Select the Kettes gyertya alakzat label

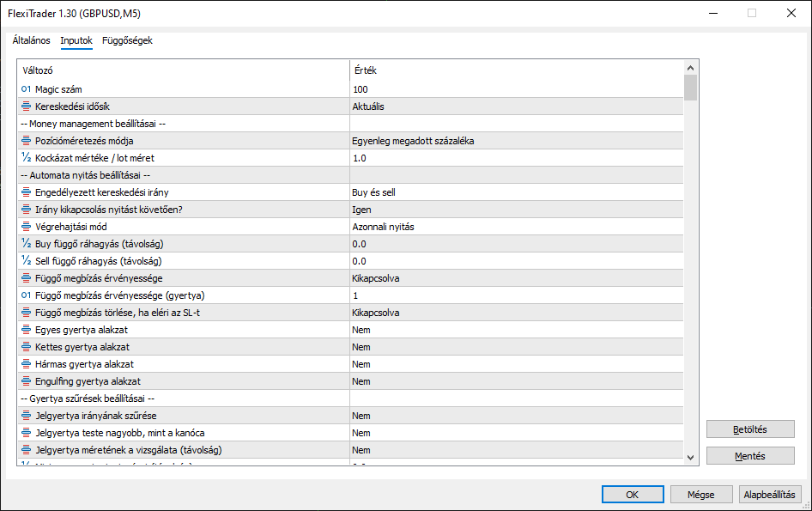[82, 347]
